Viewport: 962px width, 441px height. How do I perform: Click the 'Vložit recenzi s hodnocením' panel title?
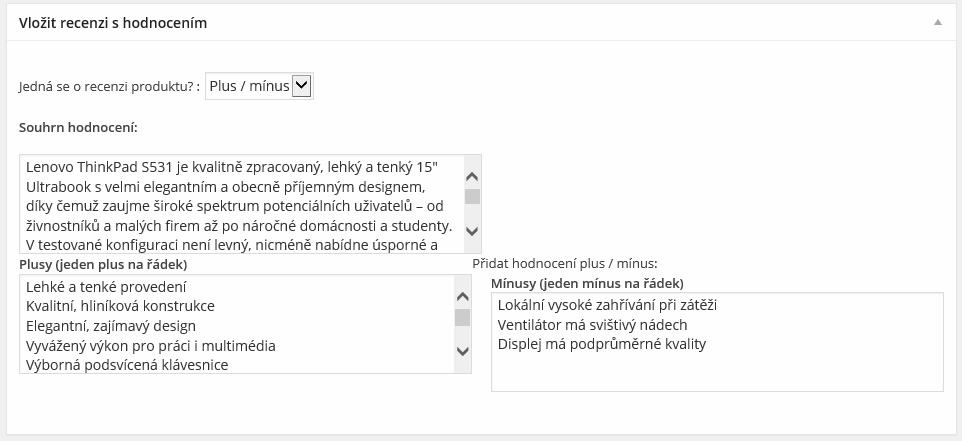coord(113,22)
